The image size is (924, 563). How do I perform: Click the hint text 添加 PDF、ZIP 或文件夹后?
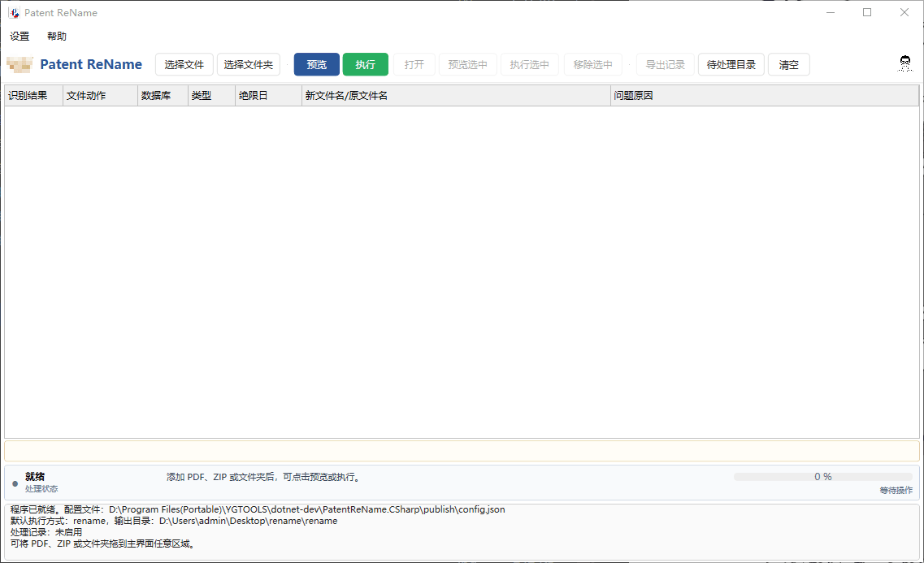(263, 477)
